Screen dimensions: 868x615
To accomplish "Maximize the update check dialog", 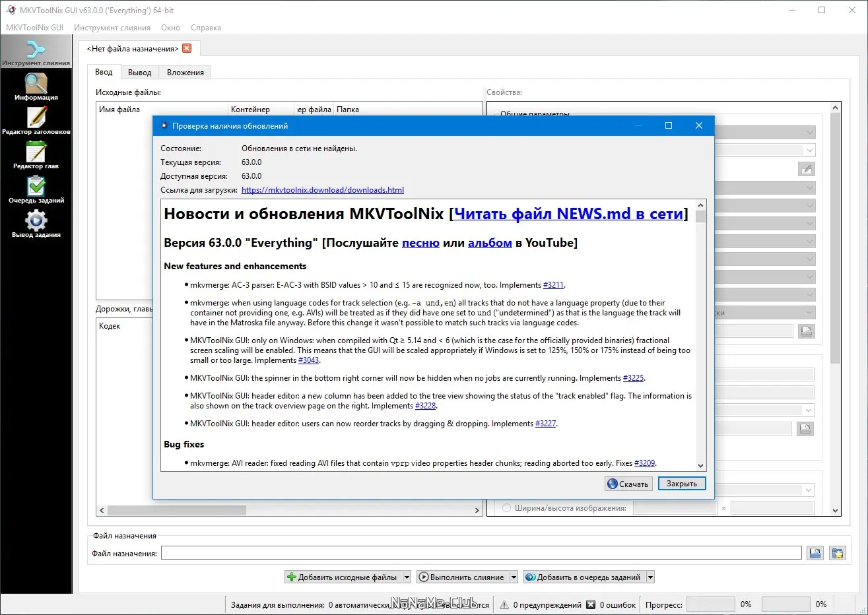I will pyautogui.click(x=669, y=125).
